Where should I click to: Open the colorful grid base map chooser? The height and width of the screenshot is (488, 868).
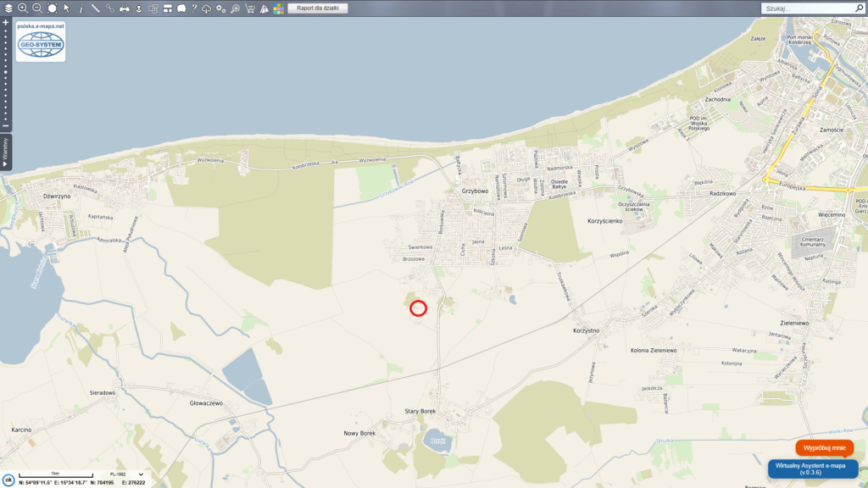[278, 8]
